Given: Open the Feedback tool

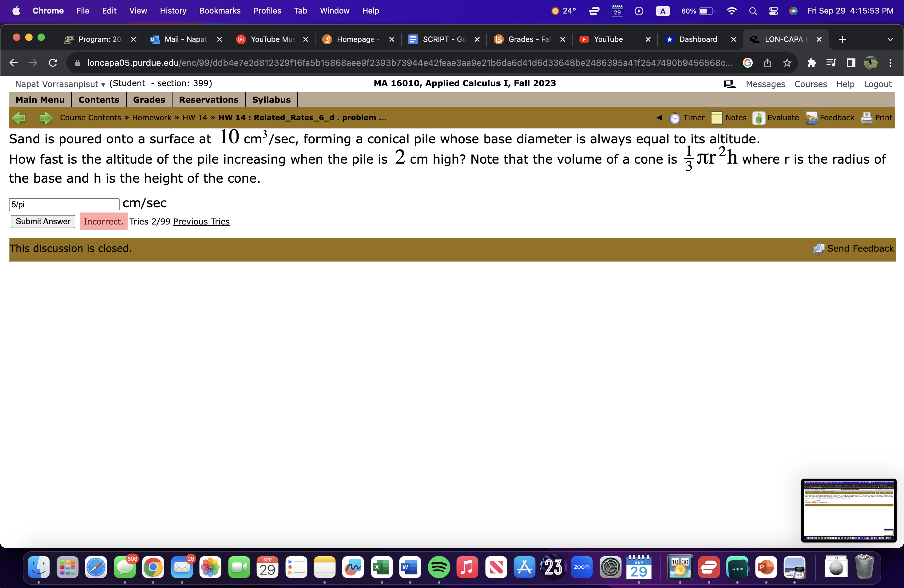Looking at the screenshot, I should point(811,118).
